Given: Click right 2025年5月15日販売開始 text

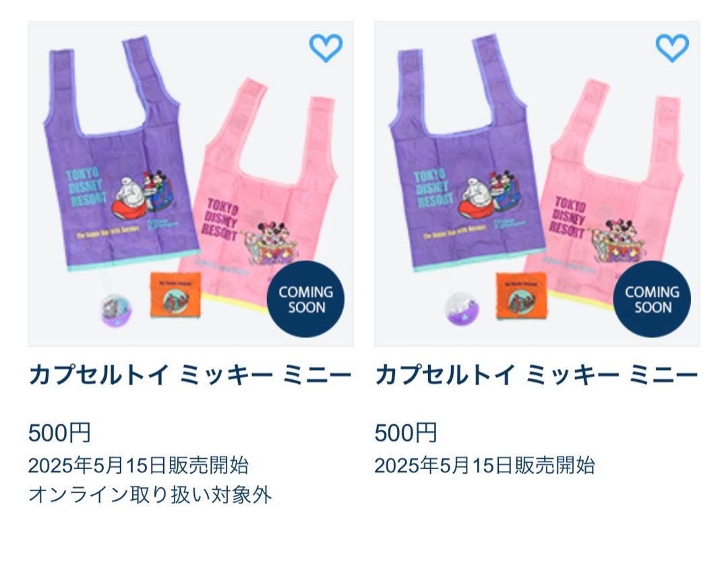Looking at the screenshot, I should pos(485,466).
